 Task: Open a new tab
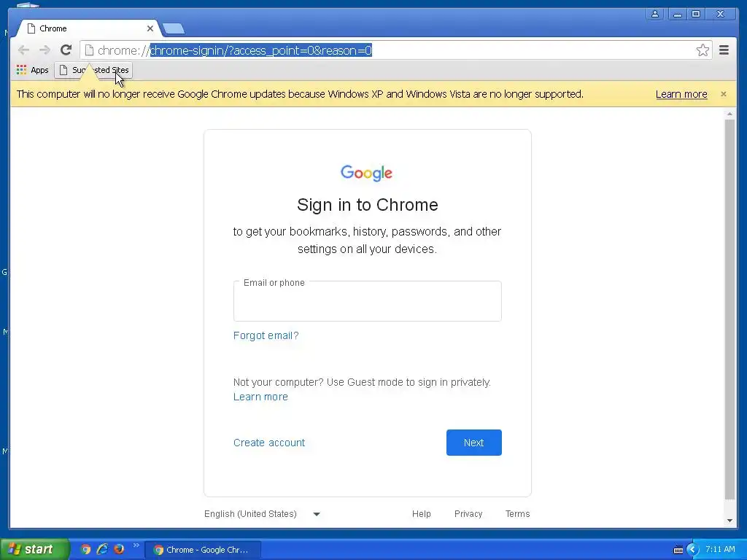click(174, 29)
